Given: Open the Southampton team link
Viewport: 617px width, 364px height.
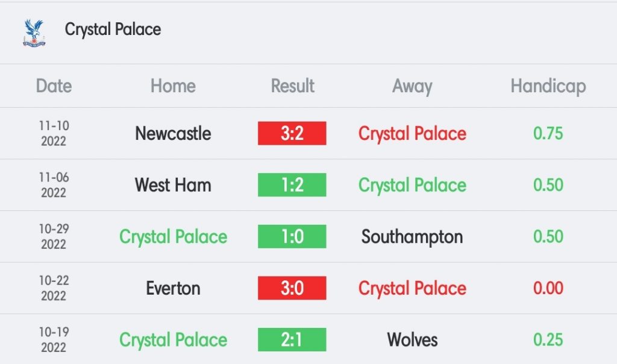Looking at the screenshot, I should pos(412,237).
